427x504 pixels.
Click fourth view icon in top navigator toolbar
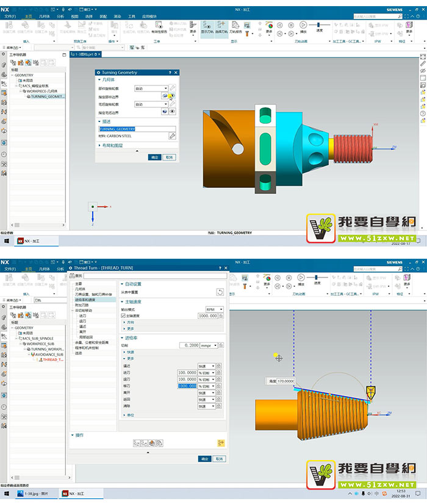[36, 63]
